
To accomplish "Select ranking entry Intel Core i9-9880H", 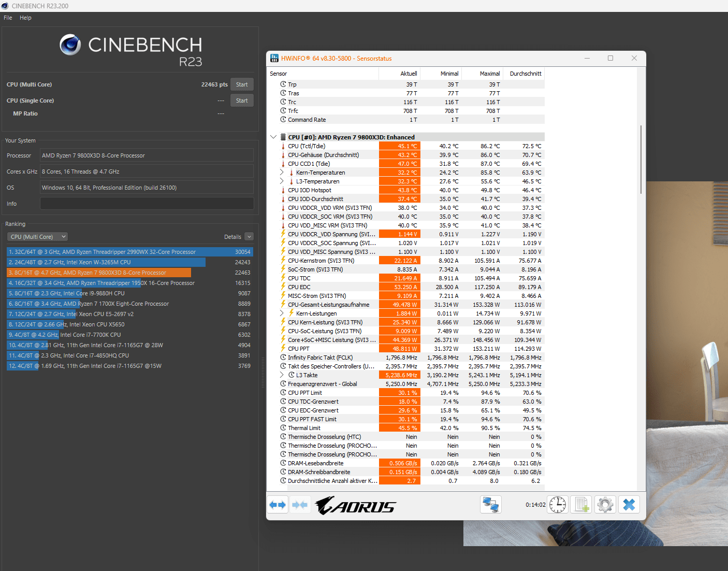I will 129,293.
